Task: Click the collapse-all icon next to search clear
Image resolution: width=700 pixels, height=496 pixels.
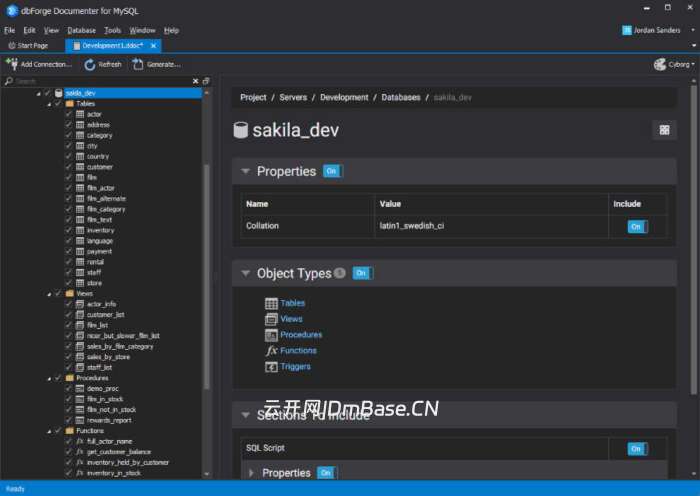Action: pyautogui.click(x=206, y=81)
